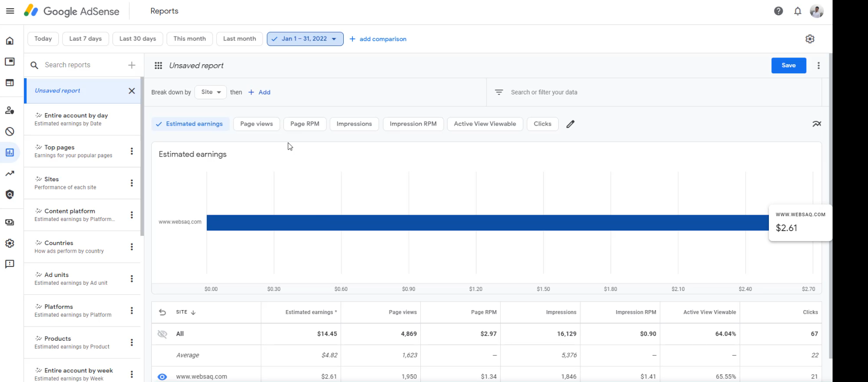Open the account profile avatar
The width and height of the screenshot is (868, 382).
tap(816, 11)
